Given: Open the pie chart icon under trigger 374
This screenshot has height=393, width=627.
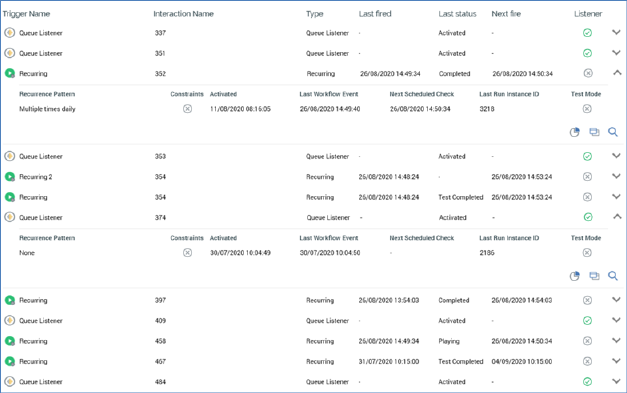Looking at the screenshot, I should click(x=575, y=276).
